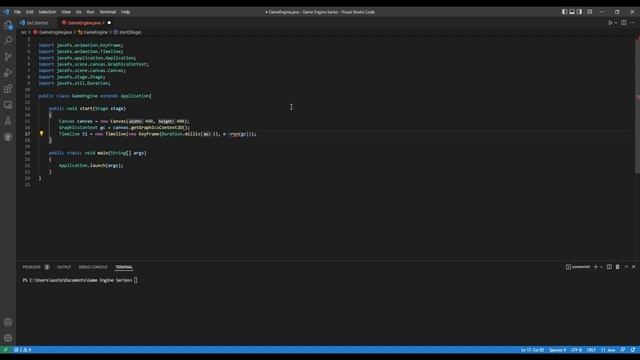The width and height of the screenshot is (640, 360).
Task: Click the CRLF end-of-line status item
Action: (591, 350)
